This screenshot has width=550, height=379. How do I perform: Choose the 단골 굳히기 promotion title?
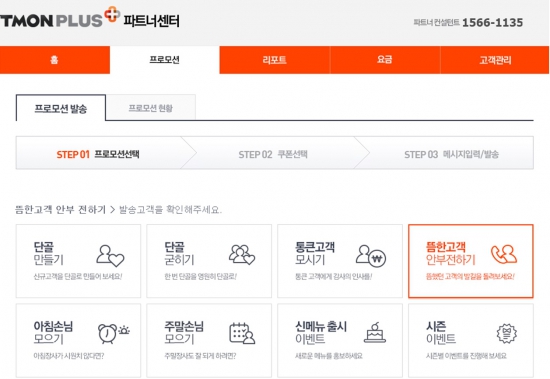179,253
